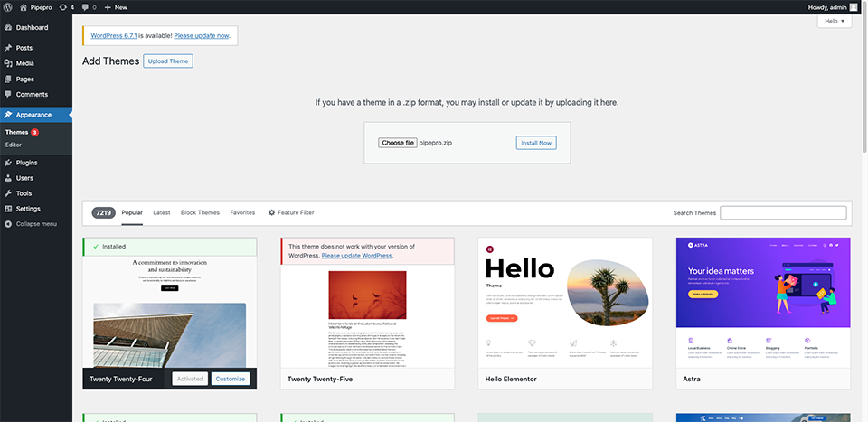The width and height of the screenshot is (868, 422).
Task: Click the Feature Filter gear icon
Action: point(272,213)
